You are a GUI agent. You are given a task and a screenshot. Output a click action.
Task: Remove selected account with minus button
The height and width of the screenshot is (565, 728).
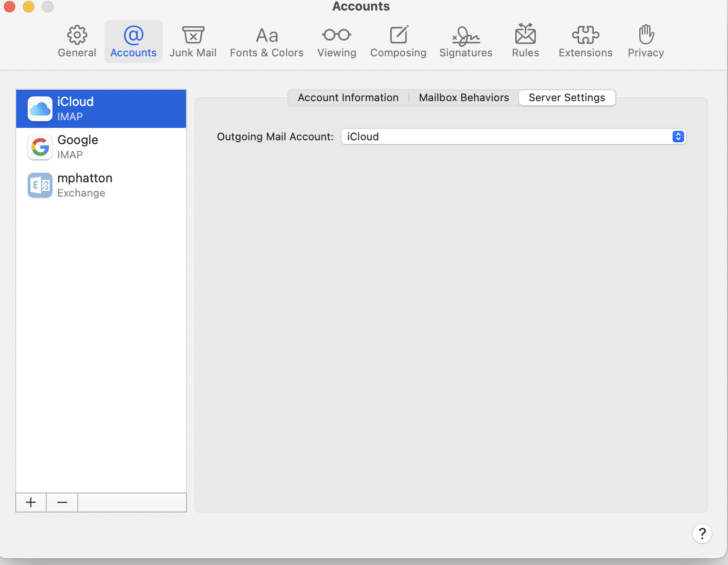[x=62, y=502]
